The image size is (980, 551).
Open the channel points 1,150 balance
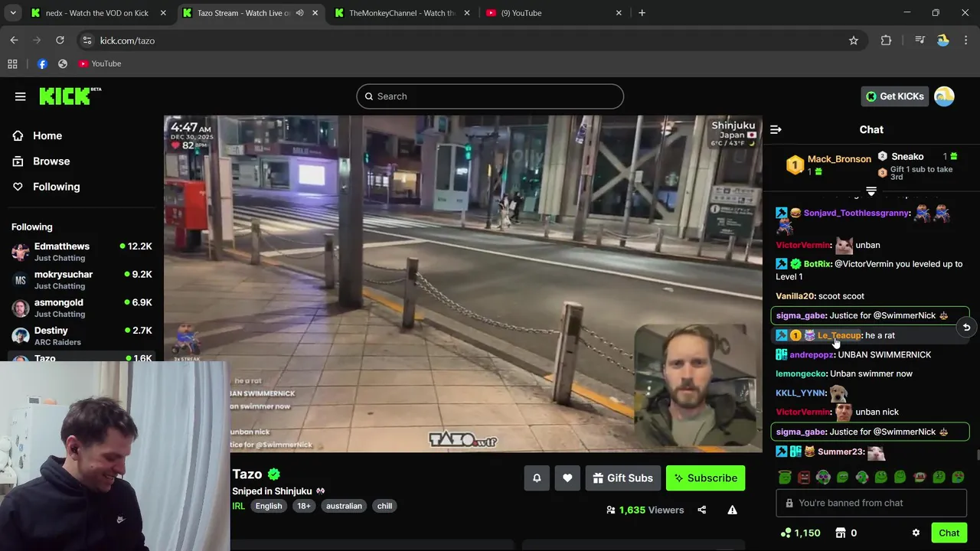pyautogui.click(x=800, y=533)
